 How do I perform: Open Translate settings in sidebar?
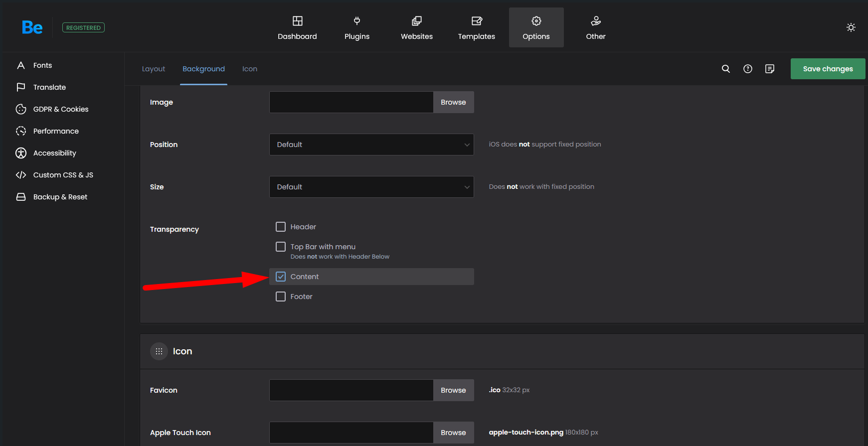(x=49, y=87)
